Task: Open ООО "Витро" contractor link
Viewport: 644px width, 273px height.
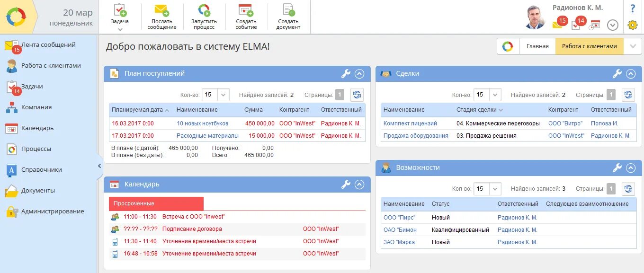Action: coord(565,123)
